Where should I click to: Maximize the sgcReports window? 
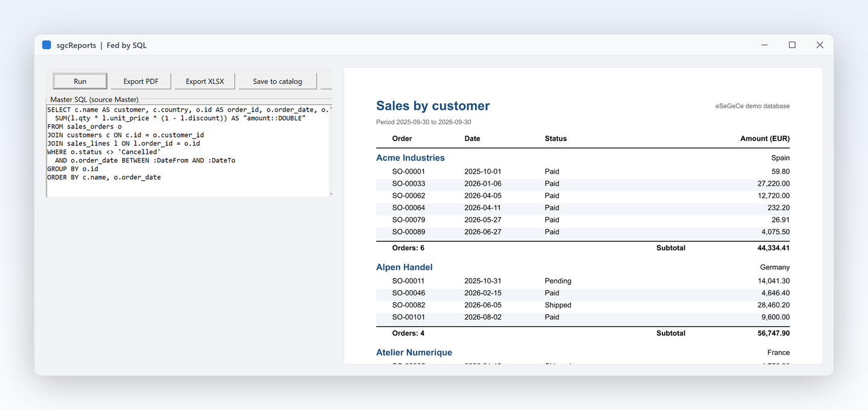coord(792,45)
